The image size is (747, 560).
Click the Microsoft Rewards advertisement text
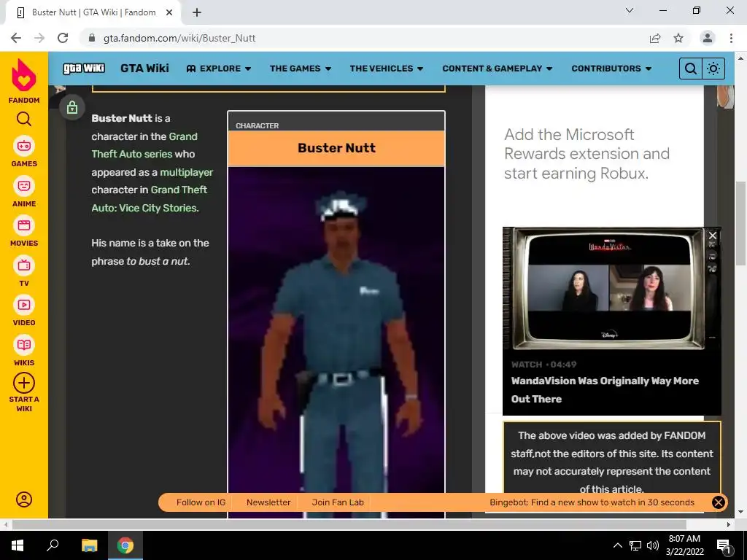(x=587, y=154)
